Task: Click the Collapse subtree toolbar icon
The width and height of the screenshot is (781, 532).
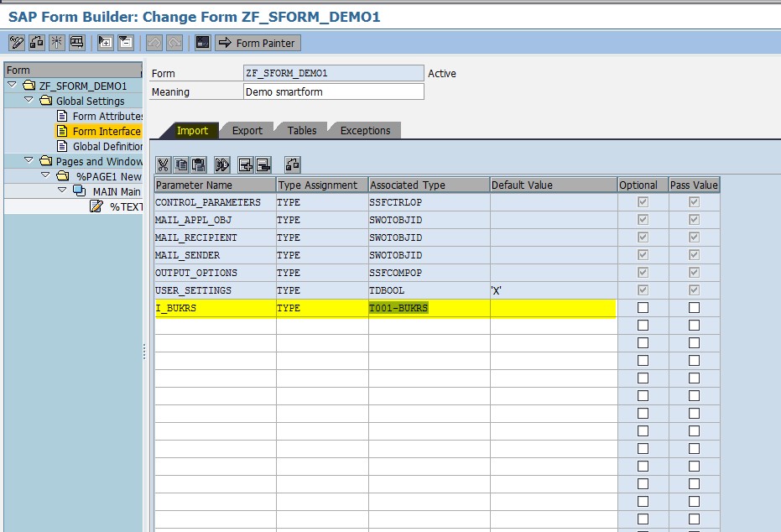Action: (x=124, y=41)
